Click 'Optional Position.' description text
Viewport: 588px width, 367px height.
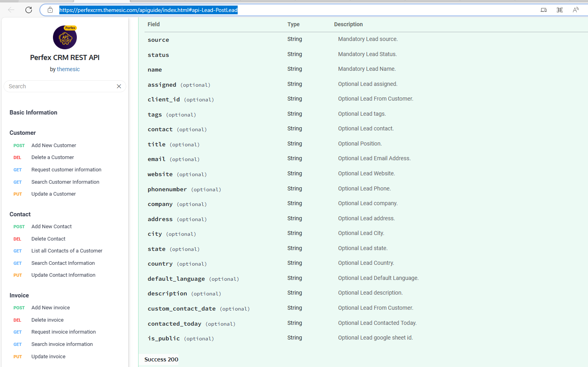(x=360, y=144)
